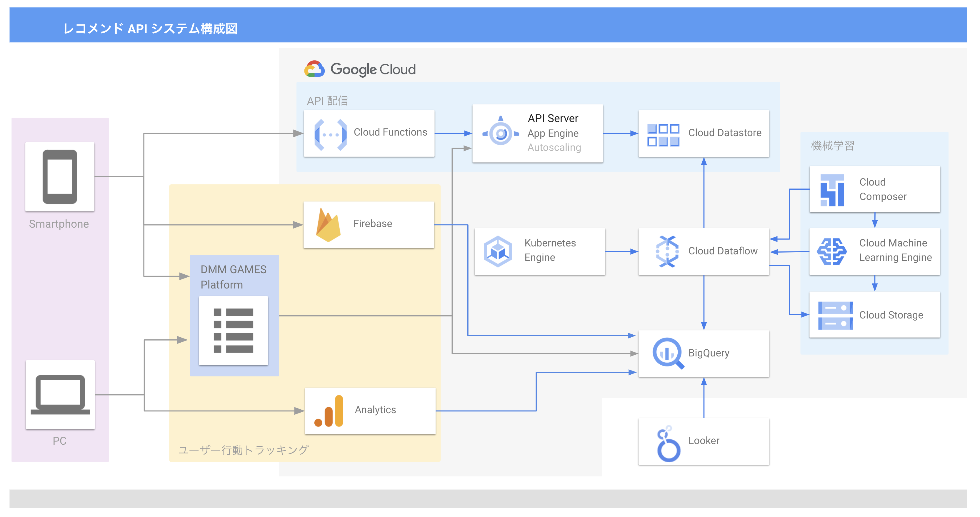
Task: Click the Firebase flame icon
Action: pos(328,225)
